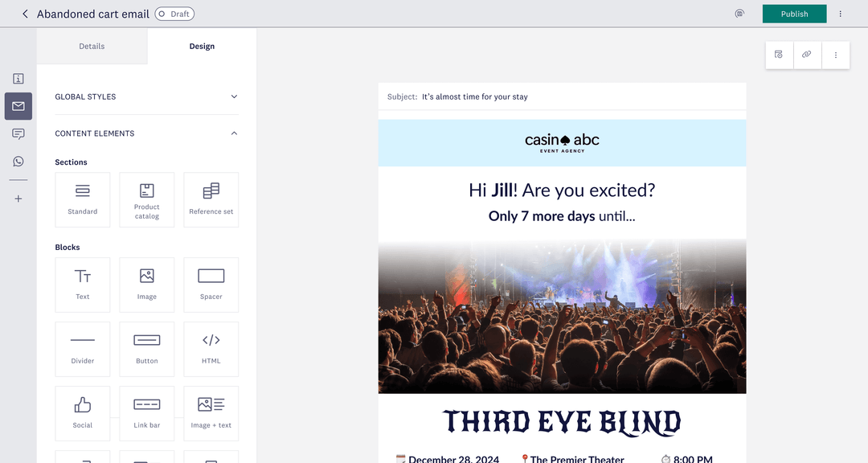
Task: Click the link icon in preview toolbar
Action: point(806,55)
